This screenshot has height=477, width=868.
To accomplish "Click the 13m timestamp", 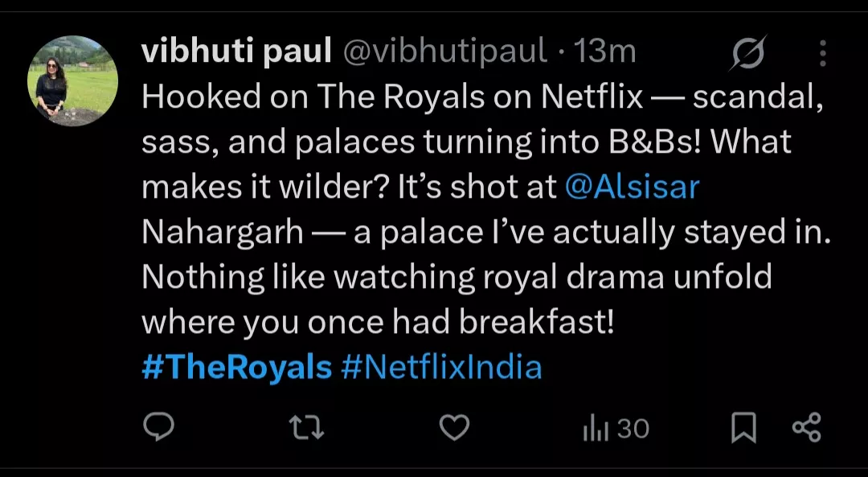I will tap(606, 52).
